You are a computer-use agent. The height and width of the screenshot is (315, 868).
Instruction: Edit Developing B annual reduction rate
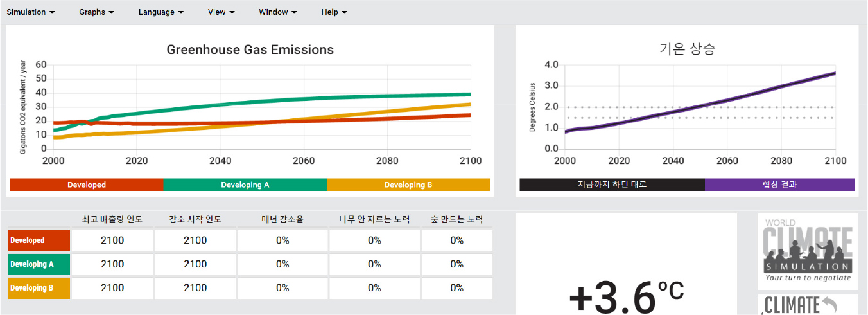click(282, 288)
